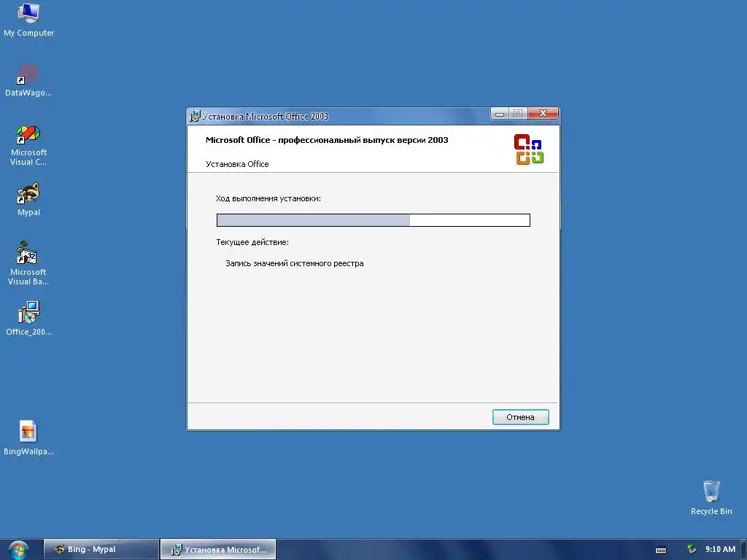Click the 'Установка Office' subtitle text
Image resolution: width=747 pixels, height=560 pixels.
point(237,164)
